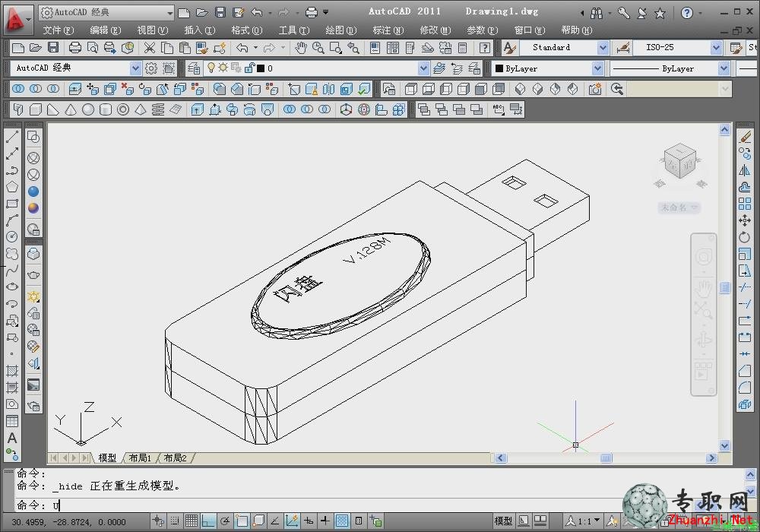This screenshot has height=532, width=760.
Task: Toggle Object Snap in the status bar
Action: (x=242, y=521)
